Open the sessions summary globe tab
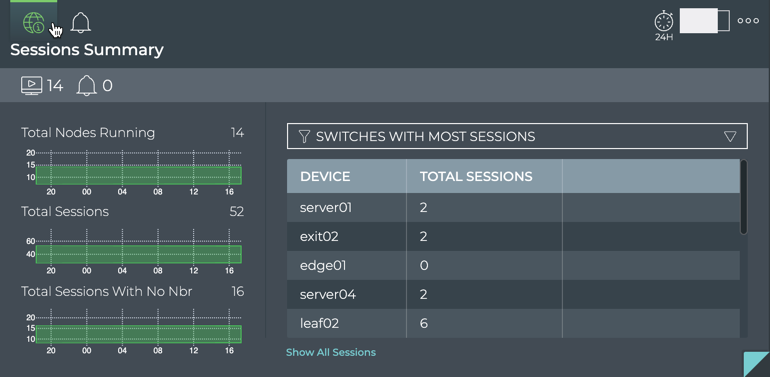The height and width of the screenshot is (377, 770). point(33,23)
